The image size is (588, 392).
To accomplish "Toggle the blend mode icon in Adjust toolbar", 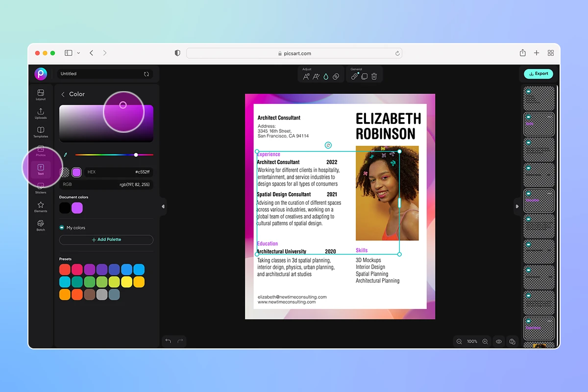I will pos(336,76).
